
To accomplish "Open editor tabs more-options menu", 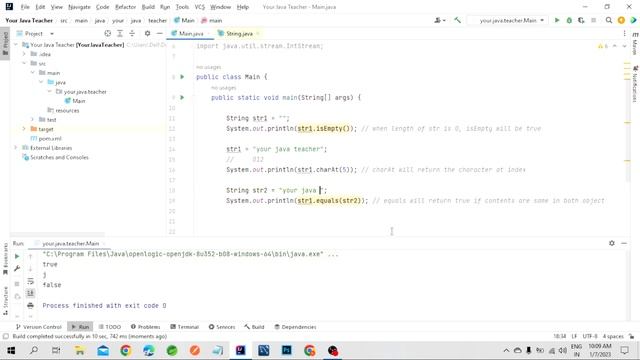I will [x=624, y=33].
